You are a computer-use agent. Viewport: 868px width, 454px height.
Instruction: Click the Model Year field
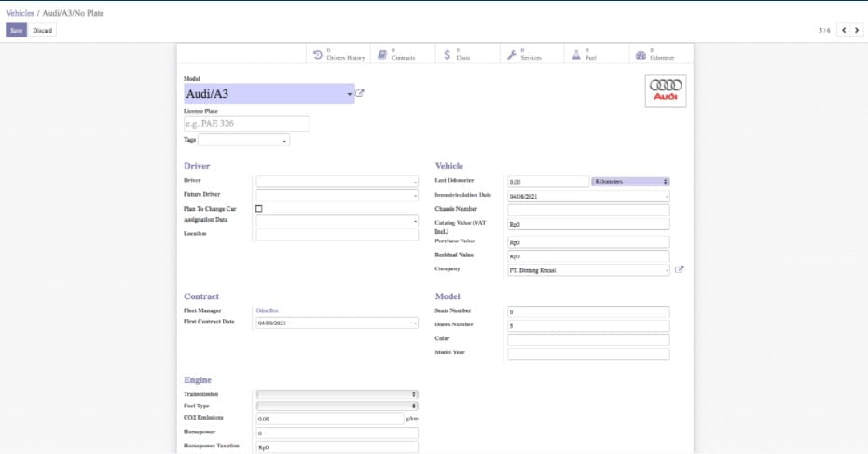pyautogui.click(x=588, y=354)
